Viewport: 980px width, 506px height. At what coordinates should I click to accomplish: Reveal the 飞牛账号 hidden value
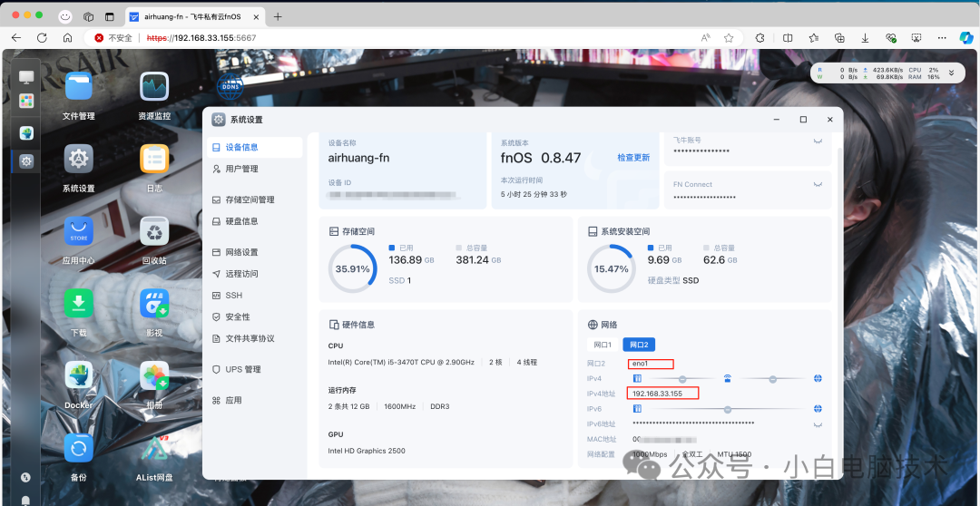(818, 141)
